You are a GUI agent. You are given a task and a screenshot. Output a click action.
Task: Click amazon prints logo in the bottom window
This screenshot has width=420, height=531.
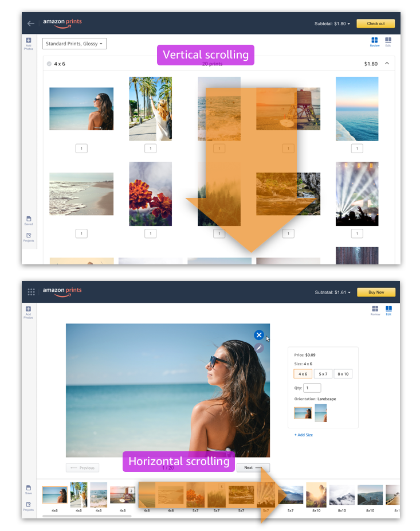(x=62, y=291)
